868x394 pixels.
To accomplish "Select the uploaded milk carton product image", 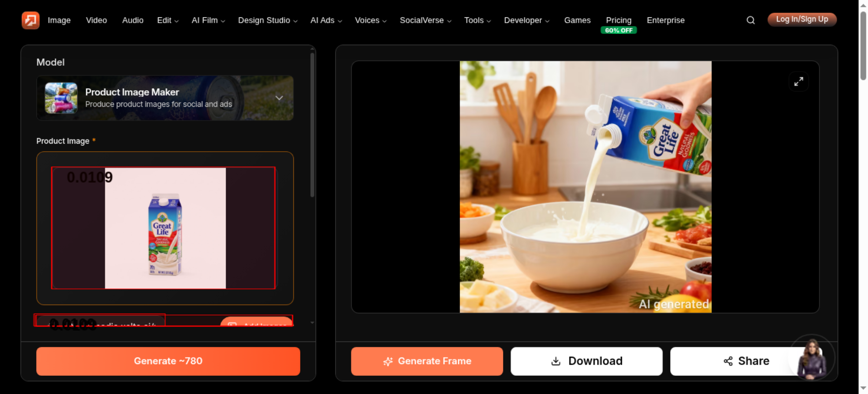I will [165, 228].
